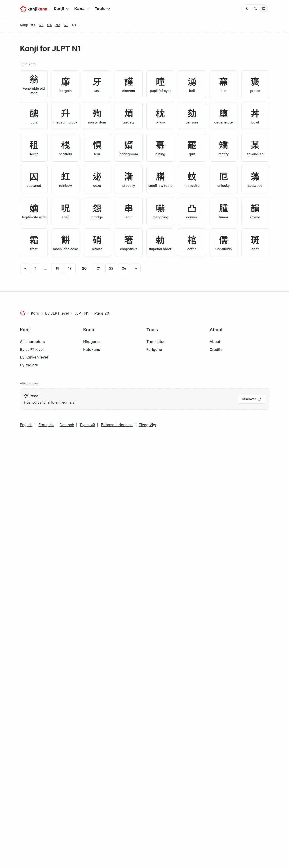The height and width of the screenshot is (868, 289).
Task: Open the Furigana tool link
Action: pyautogui.click(x=154, y=350)
